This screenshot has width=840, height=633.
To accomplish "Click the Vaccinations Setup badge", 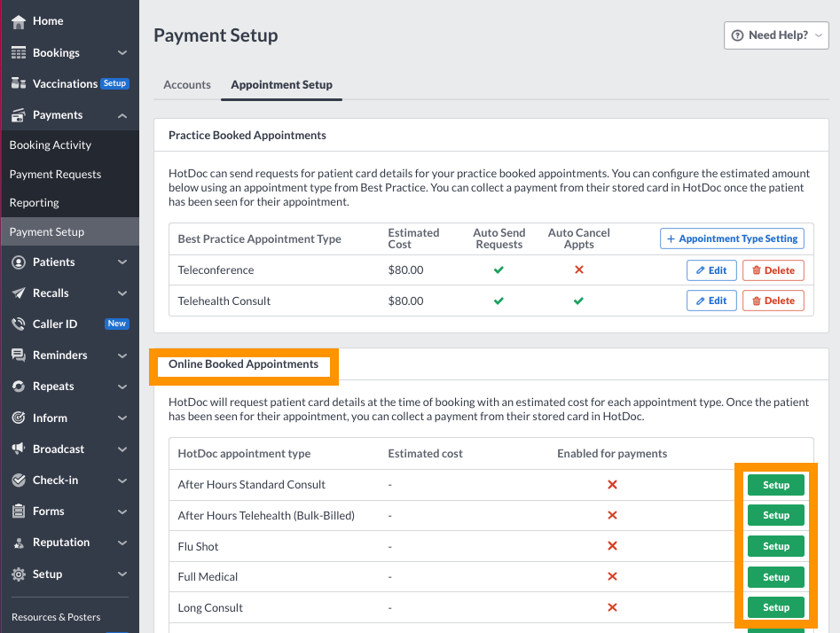I will (x=114, y=83).
